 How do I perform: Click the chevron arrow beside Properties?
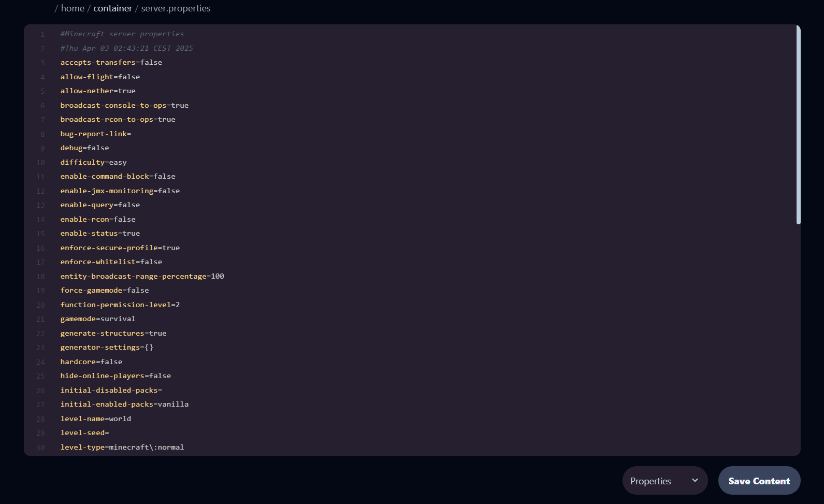[695, 480]
